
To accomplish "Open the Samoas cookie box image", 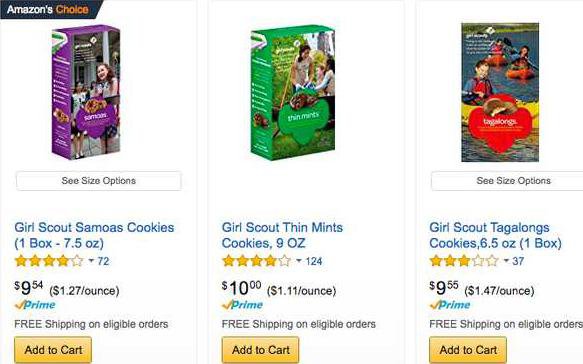I will point(86,92).
